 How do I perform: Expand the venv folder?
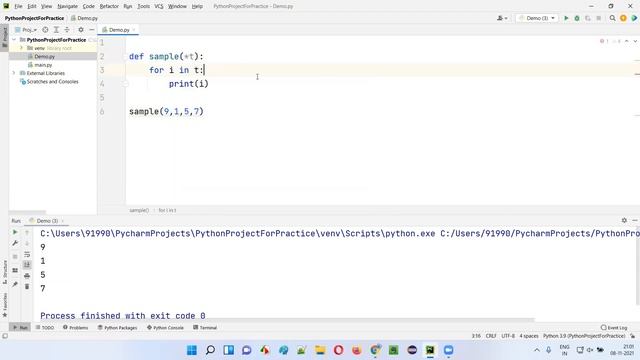(x=22, y=48)
